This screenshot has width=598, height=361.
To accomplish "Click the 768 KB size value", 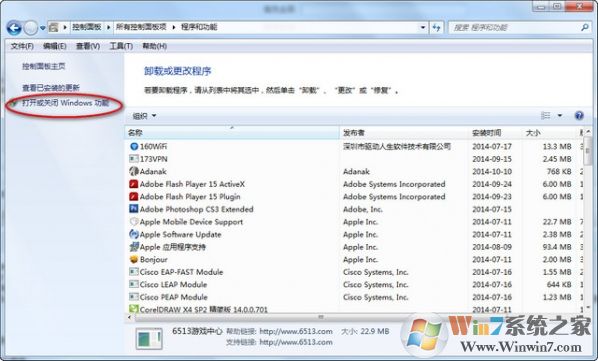I will [559, 172].
